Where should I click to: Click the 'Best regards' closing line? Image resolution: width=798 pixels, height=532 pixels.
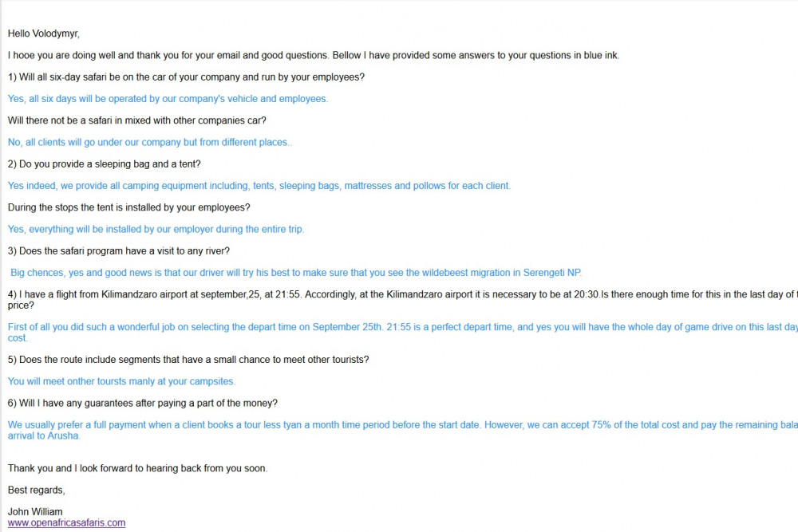pos(36,491)
